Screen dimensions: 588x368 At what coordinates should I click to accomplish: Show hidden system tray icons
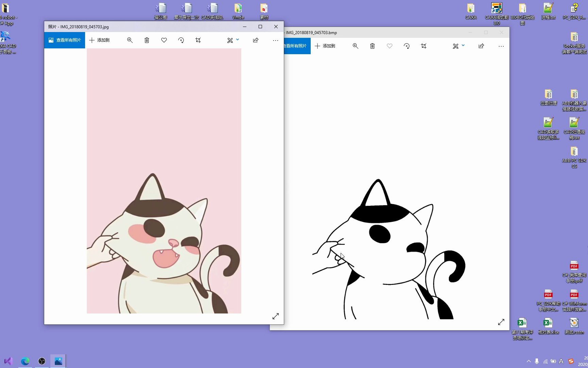coord(528,361)
